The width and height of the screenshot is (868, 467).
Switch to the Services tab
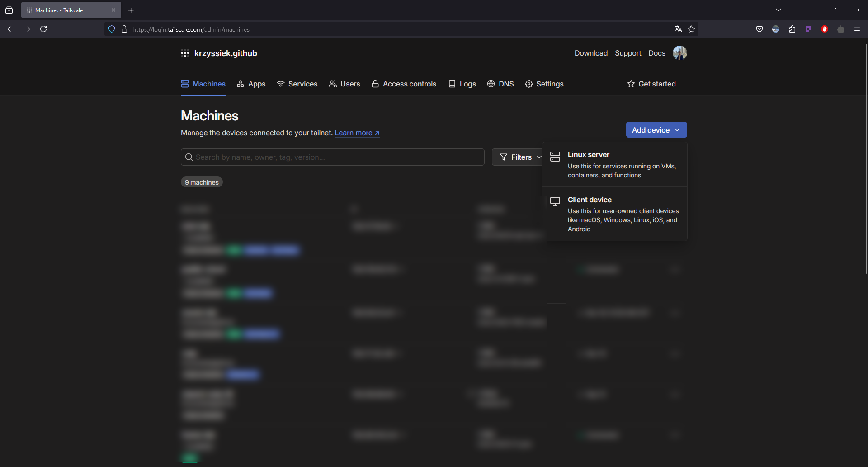click(297, 84)
